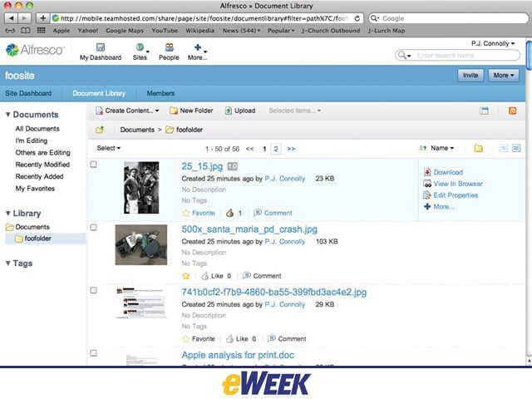
Task: Favorite star for 25_15.jpg
Action: (186, 213)
